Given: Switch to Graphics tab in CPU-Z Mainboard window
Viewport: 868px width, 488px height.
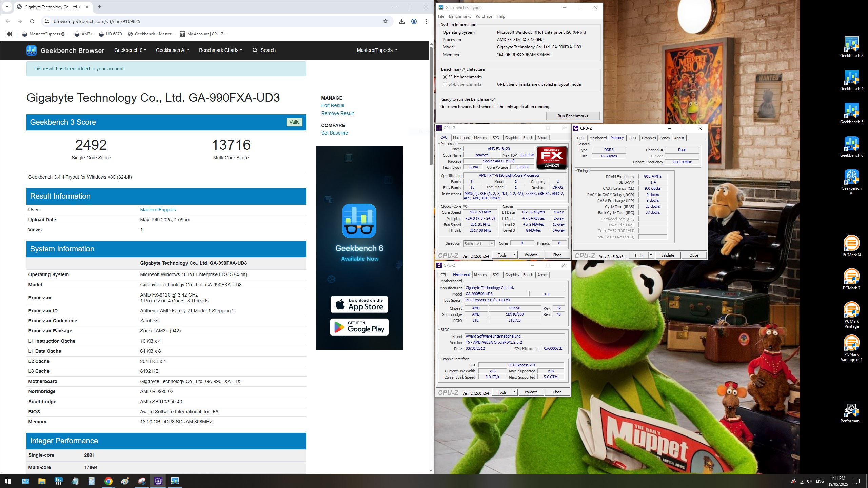Looking at the screenshot, I should click(512, 275).
